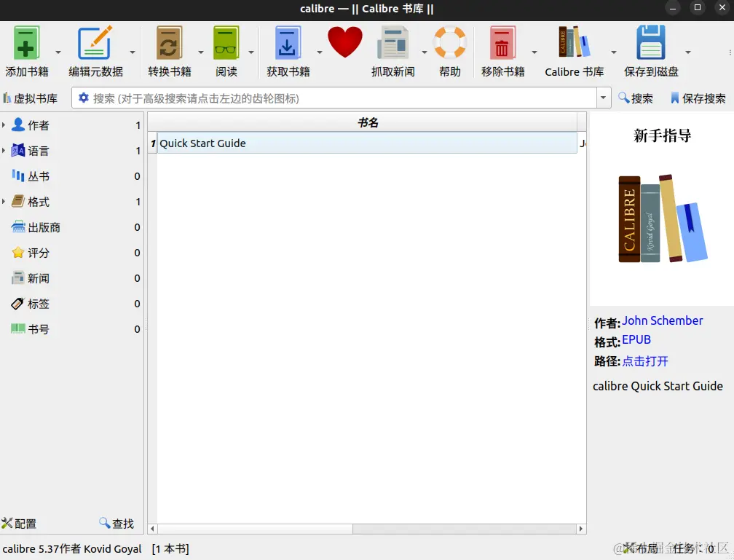734x560 pixels.
Task: Click the scroll left arrow of book list
Action: tap(152, 529)
